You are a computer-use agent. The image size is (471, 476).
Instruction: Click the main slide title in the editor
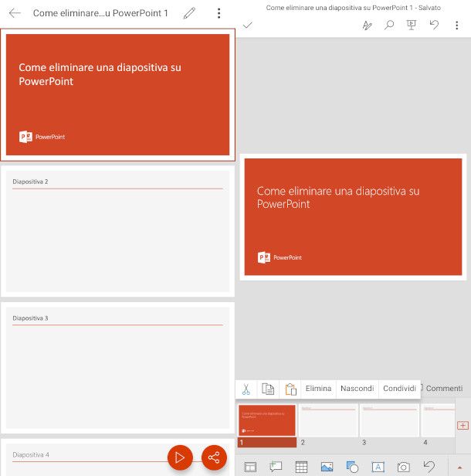tap(338, 197)
